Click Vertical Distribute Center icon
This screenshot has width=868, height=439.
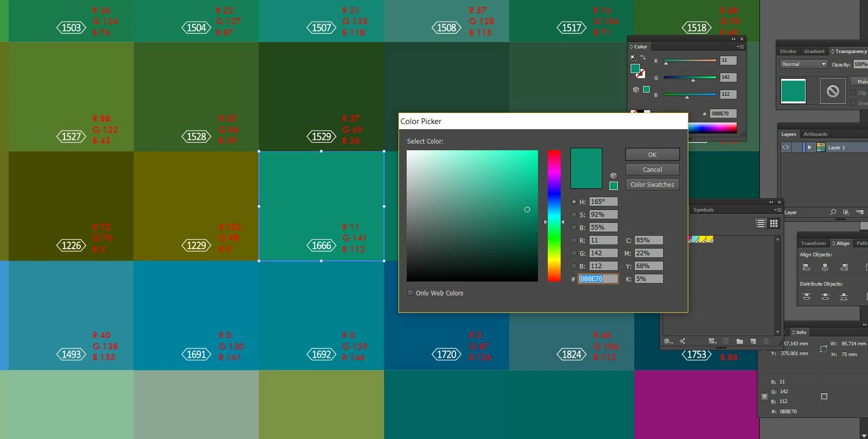[x=825, y=296]
